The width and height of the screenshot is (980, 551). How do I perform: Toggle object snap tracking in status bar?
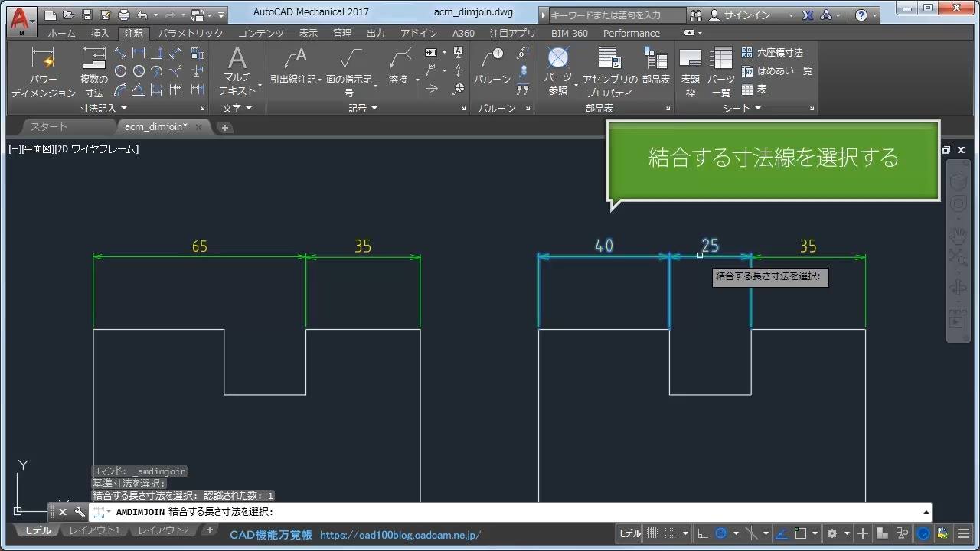[x=782, y=533]
